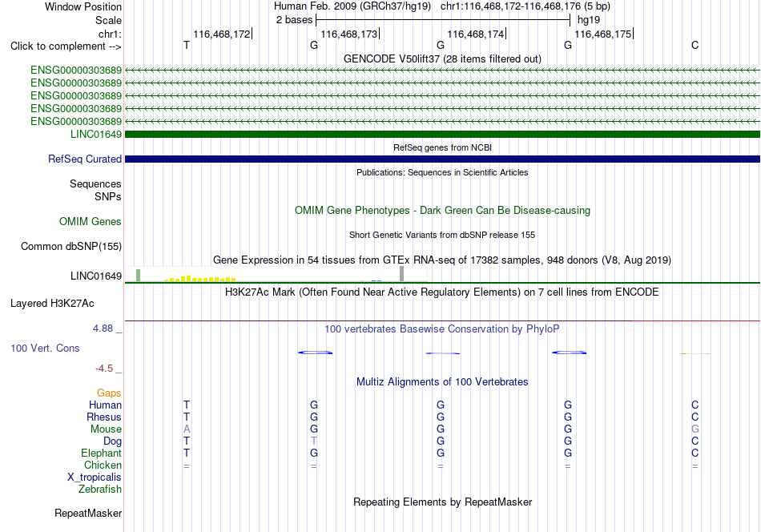Click the 100 vertebrates Basewise Conservation title
This screenshot has height=532, width=761.
tap(442, 328)
